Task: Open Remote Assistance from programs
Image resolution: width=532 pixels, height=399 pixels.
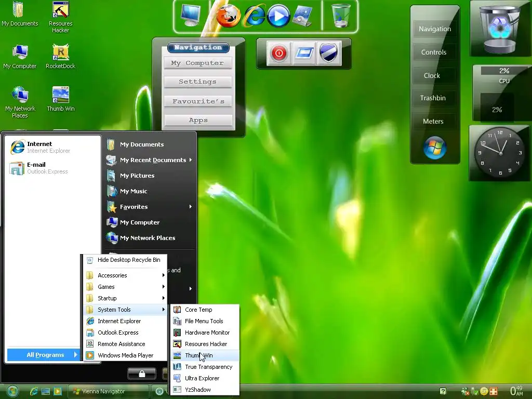Action: click(125, 344)
